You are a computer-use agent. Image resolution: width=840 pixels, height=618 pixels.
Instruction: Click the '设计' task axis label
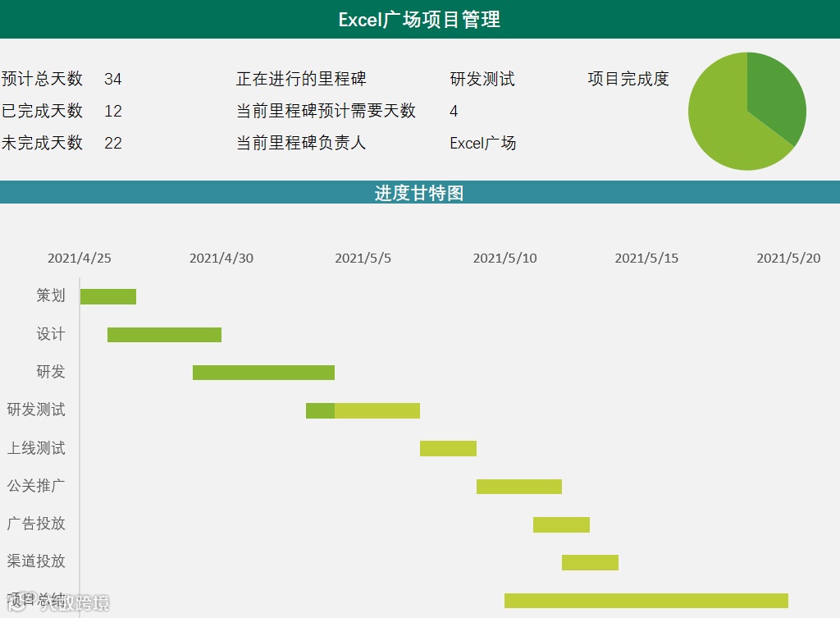pyautogui.click(x=51, y=334)
